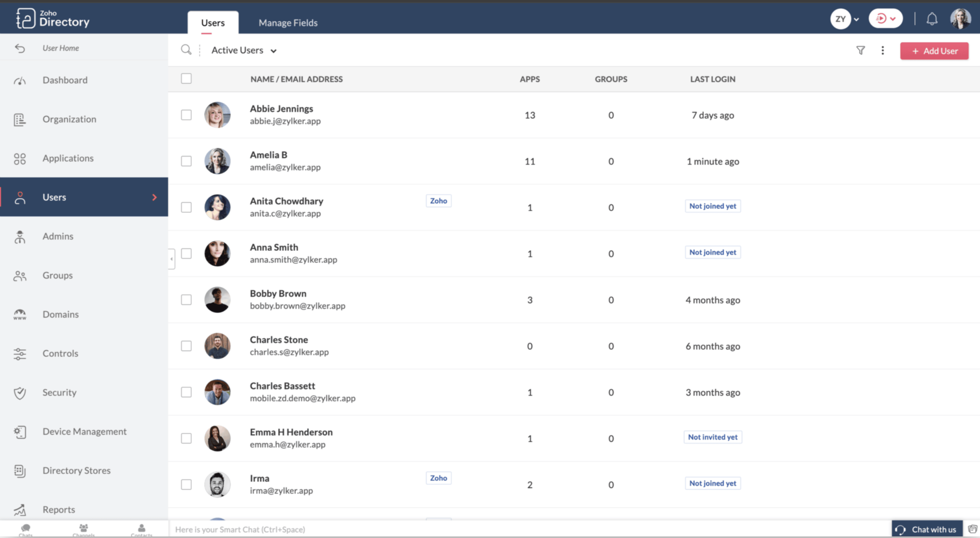Expand the Users sidebar chevron
The image size is (980, 538).
point(155,197)
